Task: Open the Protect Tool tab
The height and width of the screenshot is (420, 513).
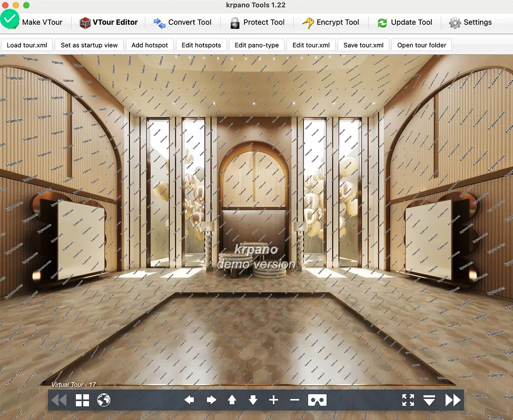Action: [x=257, y=22]
